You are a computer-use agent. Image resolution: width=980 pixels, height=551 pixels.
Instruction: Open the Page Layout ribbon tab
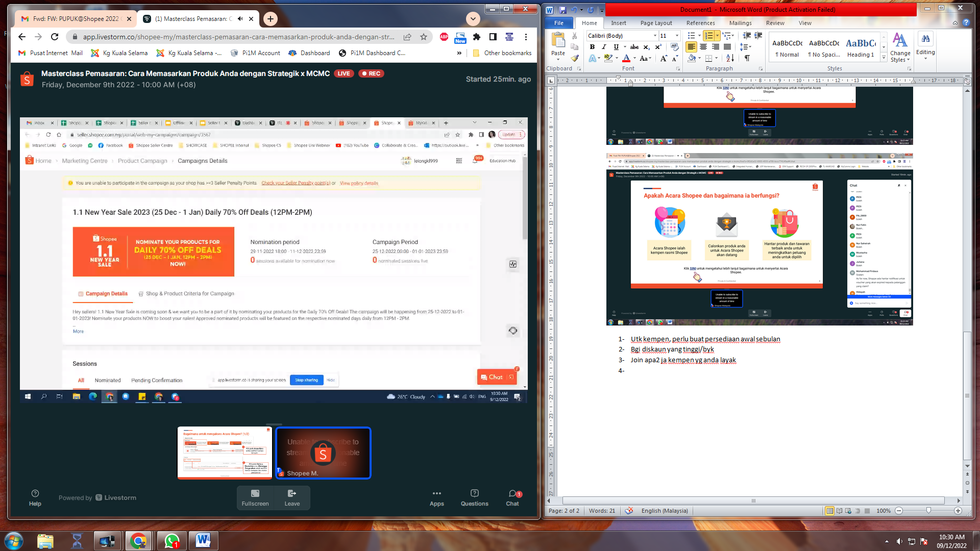point(656,23)
